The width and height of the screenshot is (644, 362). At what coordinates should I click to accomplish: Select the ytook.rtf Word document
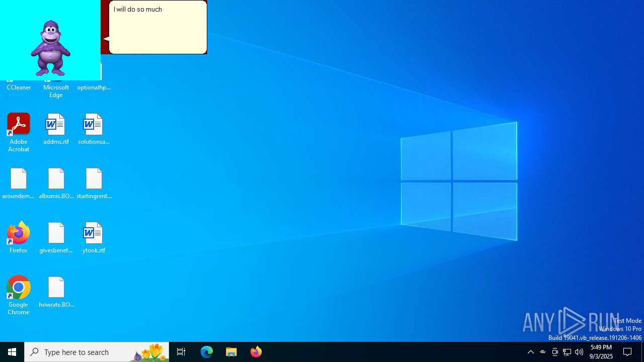(94, 238)
